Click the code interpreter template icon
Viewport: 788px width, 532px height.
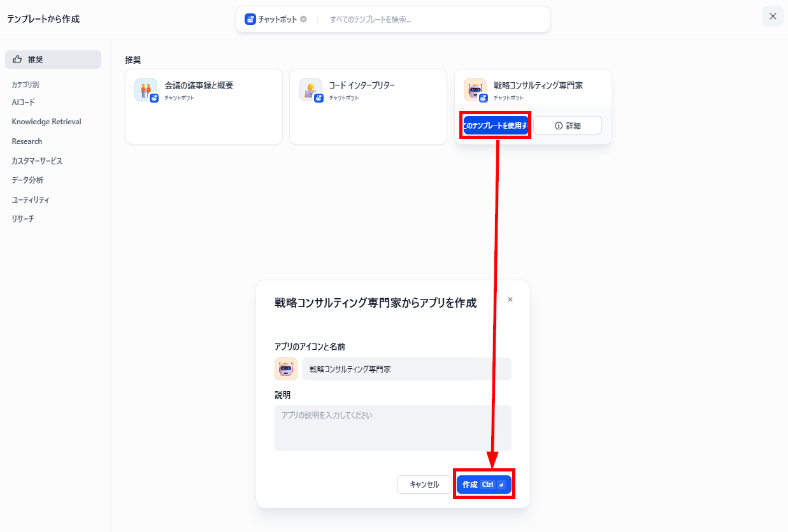310,90
